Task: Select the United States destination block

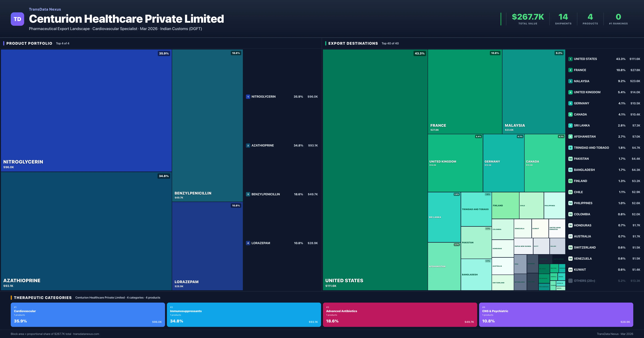Action: tap(375, 170)
